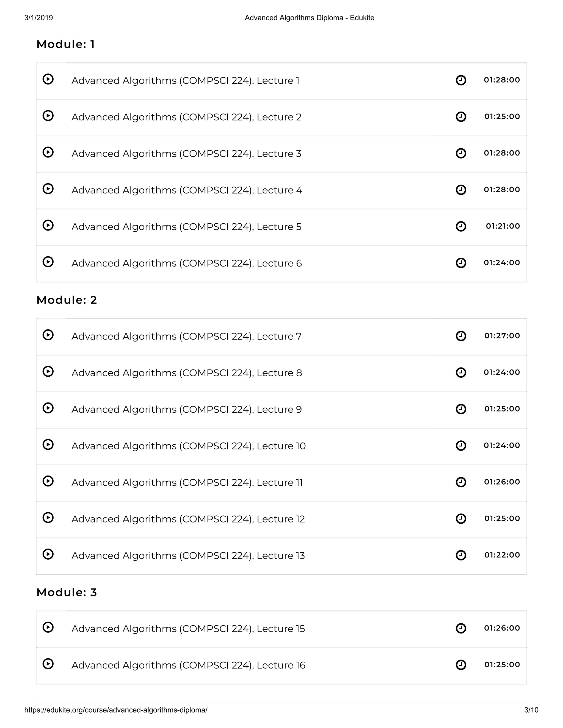Click the play icon for Lecture 1
Image resolution: width=563 pixels, height=728 pixels.
pyautogui.click(x=48, y=79)
